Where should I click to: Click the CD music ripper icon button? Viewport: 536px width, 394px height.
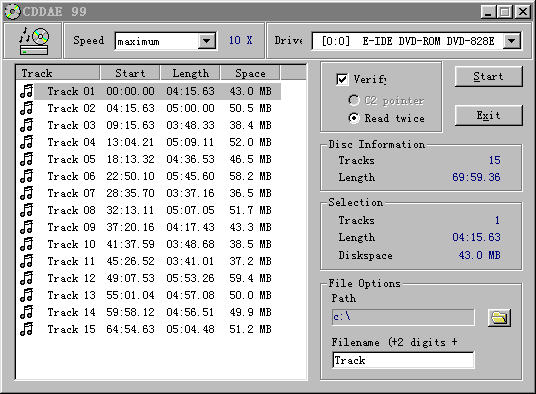[33, 41]
